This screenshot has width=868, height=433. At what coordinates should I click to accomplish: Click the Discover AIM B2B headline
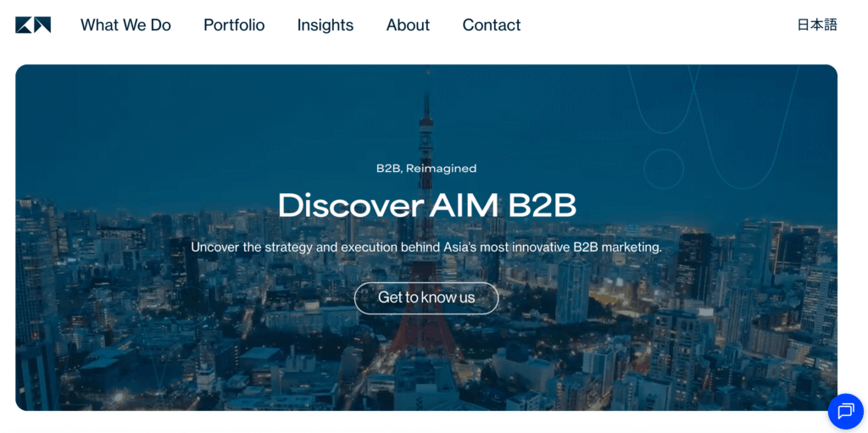pos(427,205)
